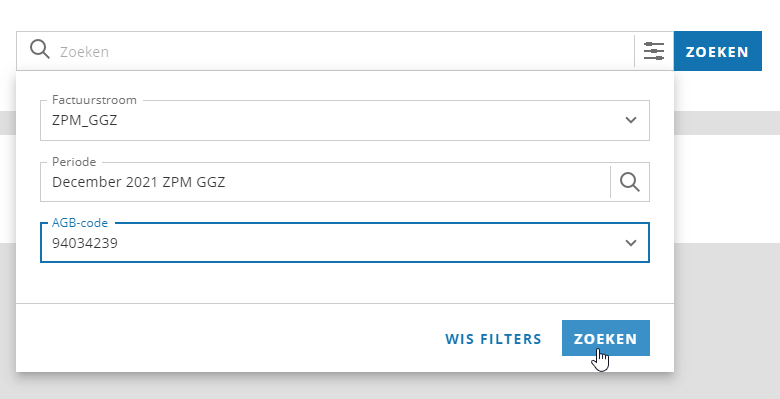Focus the Zoeken search text field
The height and width of the screenshot is (399, 780).
click(x=343, y=51)
